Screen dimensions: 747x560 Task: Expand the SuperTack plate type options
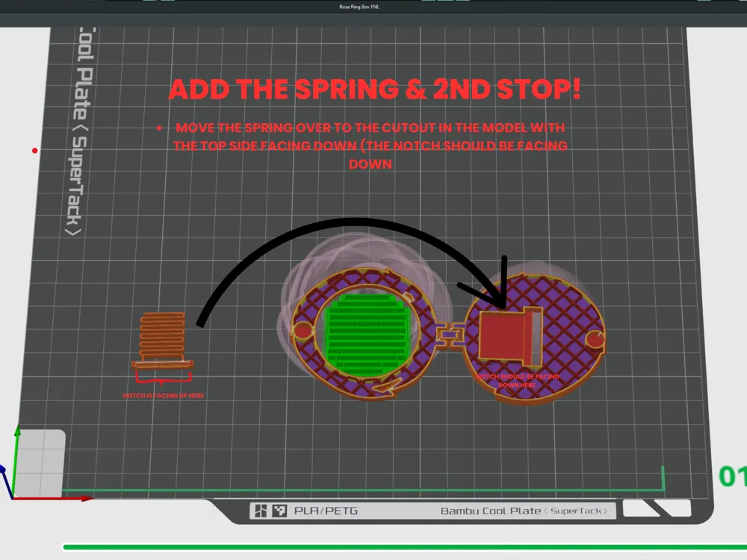[580, 511]
